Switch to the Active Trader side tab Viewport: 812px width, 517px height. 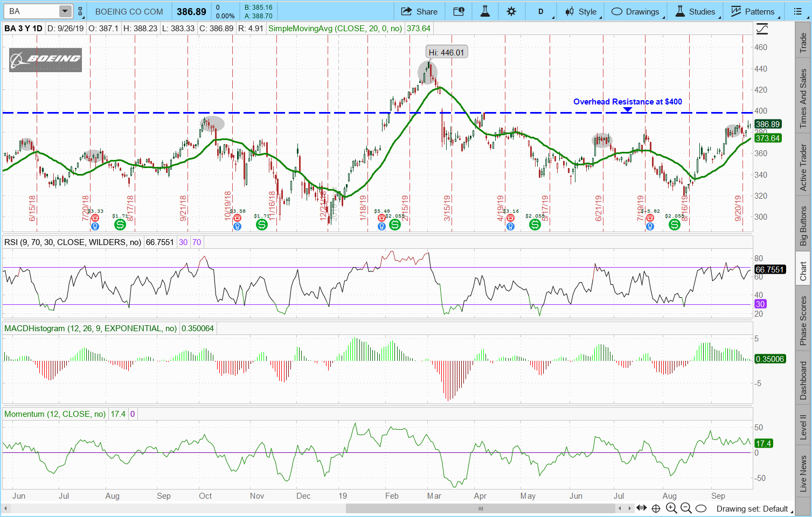803,167
